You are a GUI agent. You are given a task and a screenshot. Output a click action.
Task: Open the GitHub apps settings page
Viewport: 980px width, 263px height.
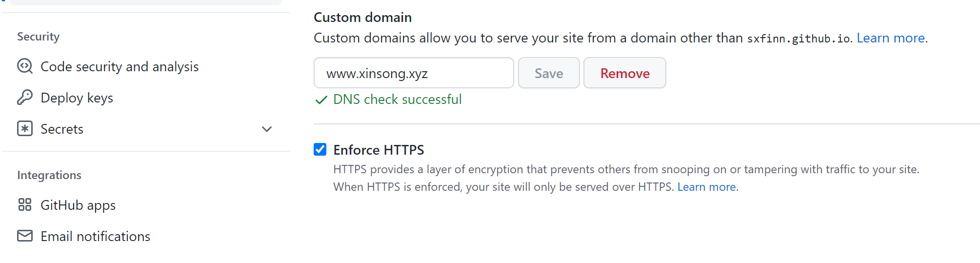pyautogui.click(x=78, y=205)
